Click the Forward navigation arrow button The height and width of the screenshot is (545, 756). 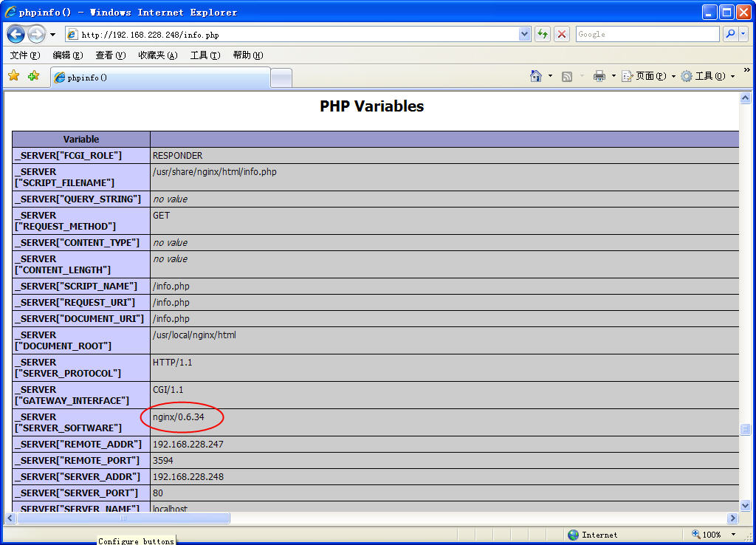[x=36, y=34]
